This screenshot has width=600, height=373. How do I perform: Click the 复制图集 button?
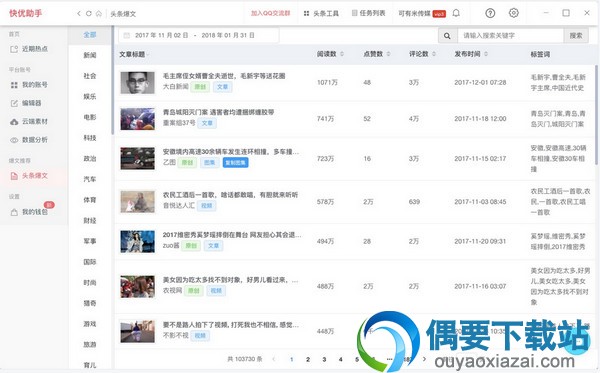pos(235,163)
